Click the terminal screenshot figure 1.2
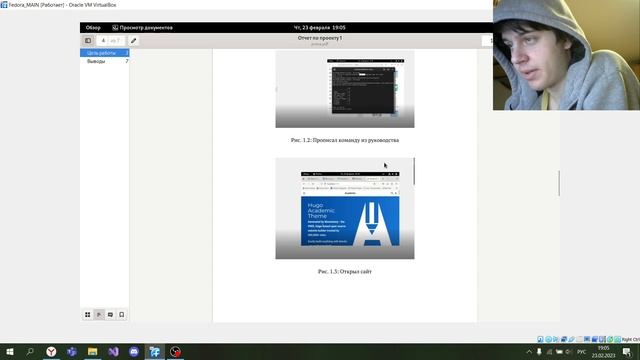The image size is (640, 360). (x=345, y=89)
